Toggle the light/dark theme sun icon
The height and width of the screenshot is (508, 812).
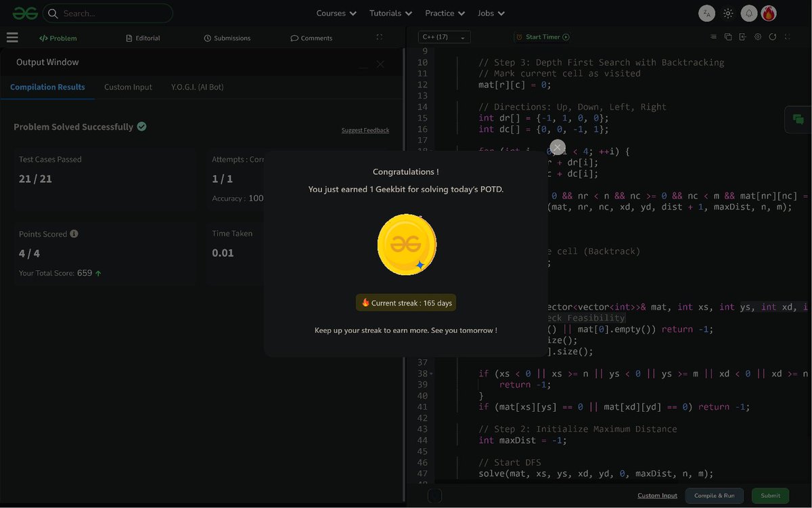728,13
